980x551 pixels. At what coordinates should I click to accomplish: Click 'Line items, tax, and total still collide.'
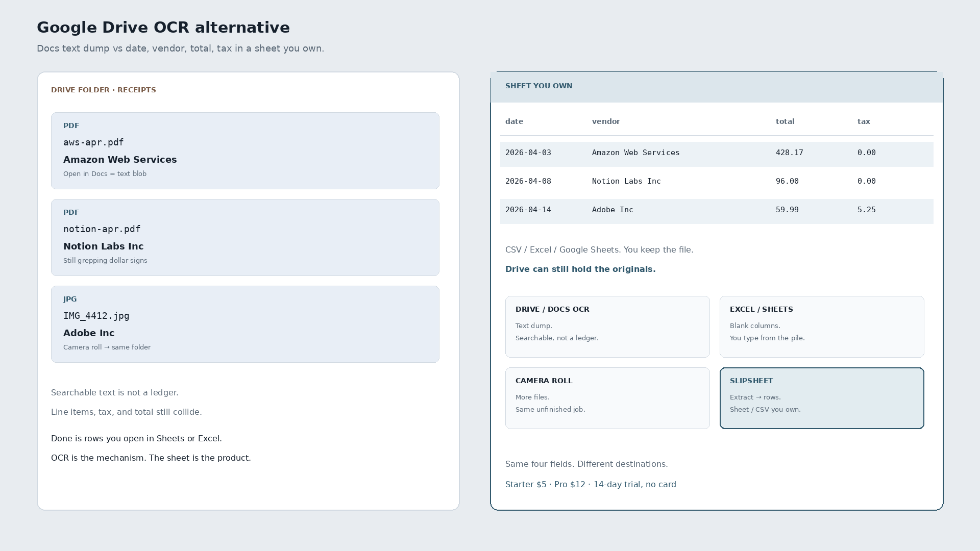coord(127,412)
